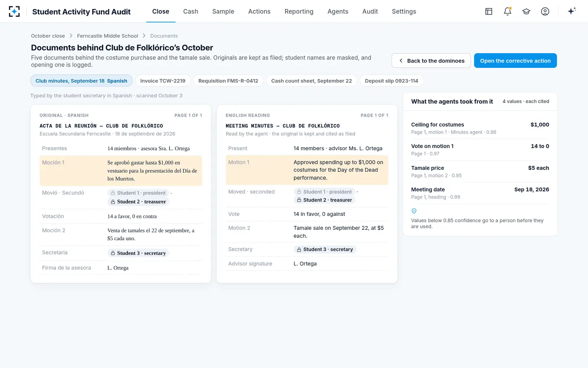This screenshot has width=588, height=368.
Task: Select Cash count sheet, September 22 chip
Action: tap(312, 81)
